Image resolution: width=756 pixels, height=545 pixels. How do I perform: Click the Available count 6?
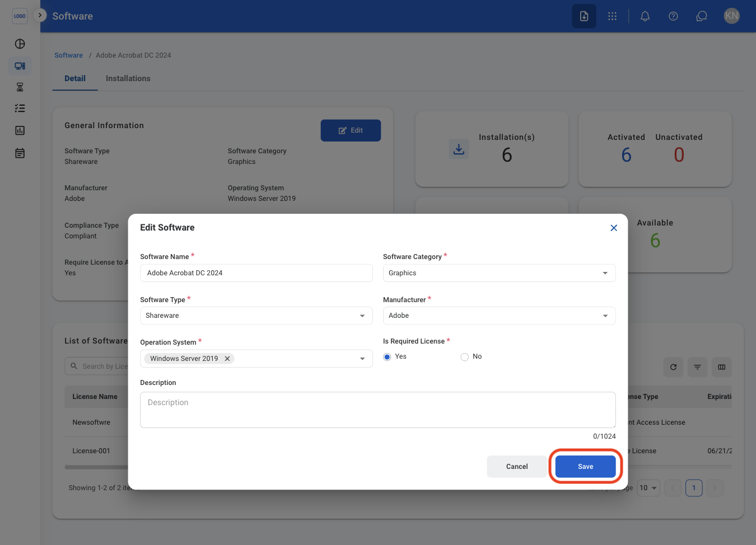click(655, 241)
